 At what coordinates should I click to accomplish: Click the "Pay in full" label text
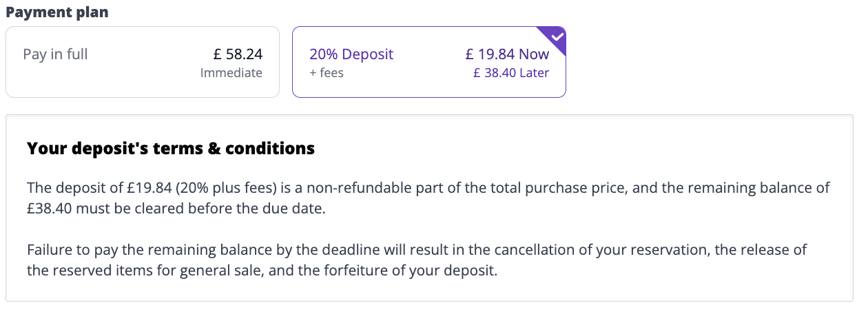coord(55,54)
